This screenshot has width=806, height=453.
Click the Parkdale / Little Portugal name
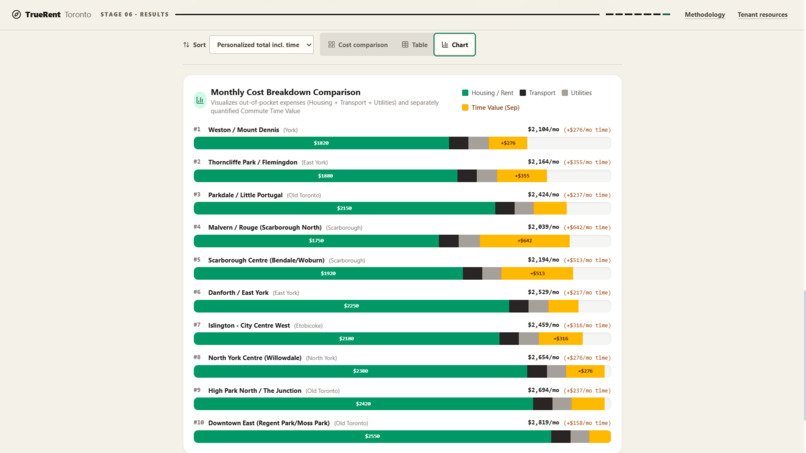[x=245, y=195]
